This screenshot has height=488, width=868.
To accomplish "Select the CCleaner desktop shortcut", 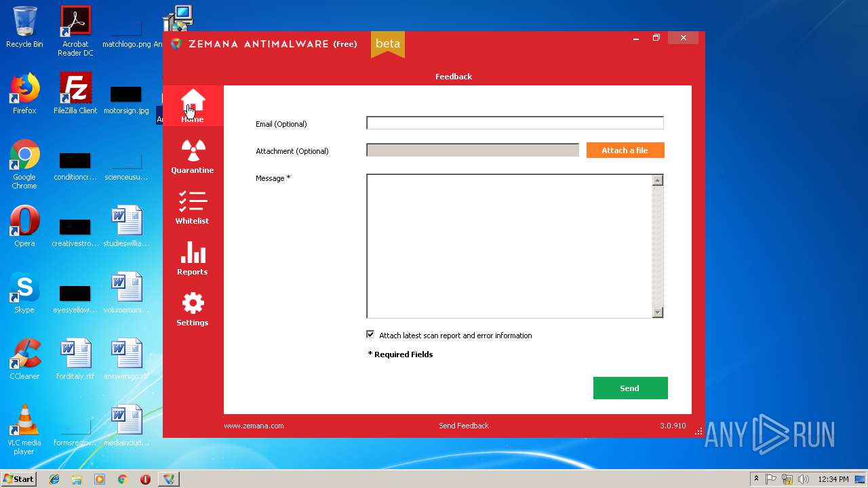I will (x=24, y=359).
